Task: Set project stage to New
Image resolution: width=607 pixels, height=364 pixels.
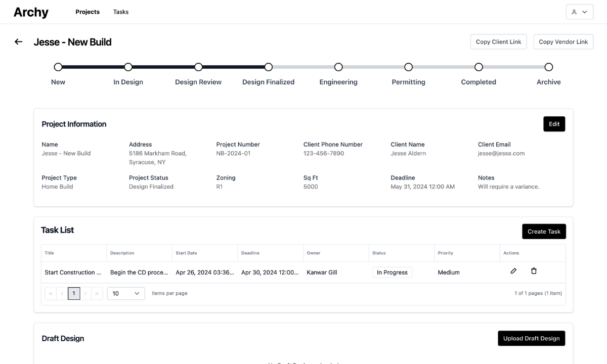Action: (x=58, y=67)
